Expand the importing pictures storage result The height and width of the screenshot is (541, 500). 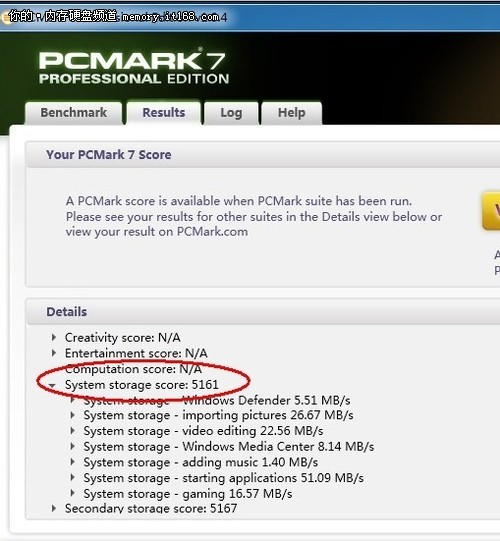tap(72, 415)
